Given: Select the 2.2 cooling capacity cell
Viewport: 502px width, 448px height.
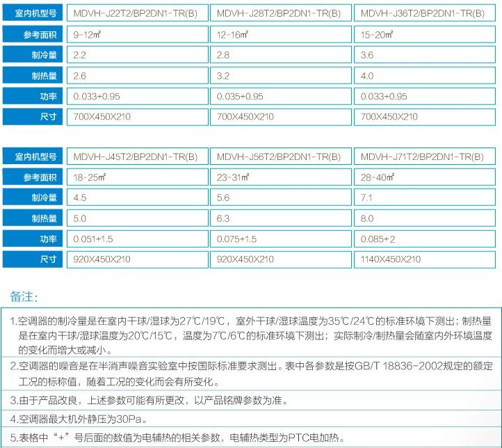Looking at the screenshot, I should click(x=138, y=54).
